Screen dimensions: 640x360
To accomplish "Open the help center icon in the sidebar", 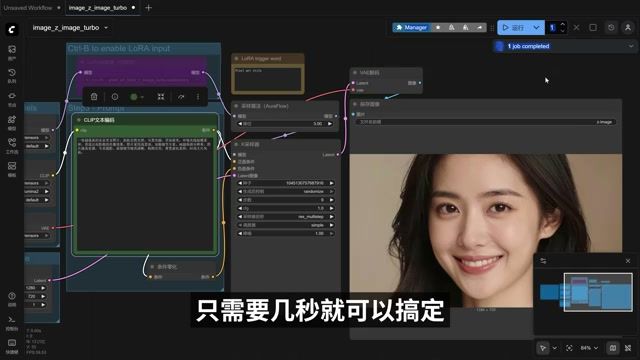I will (x=12, y=296).
